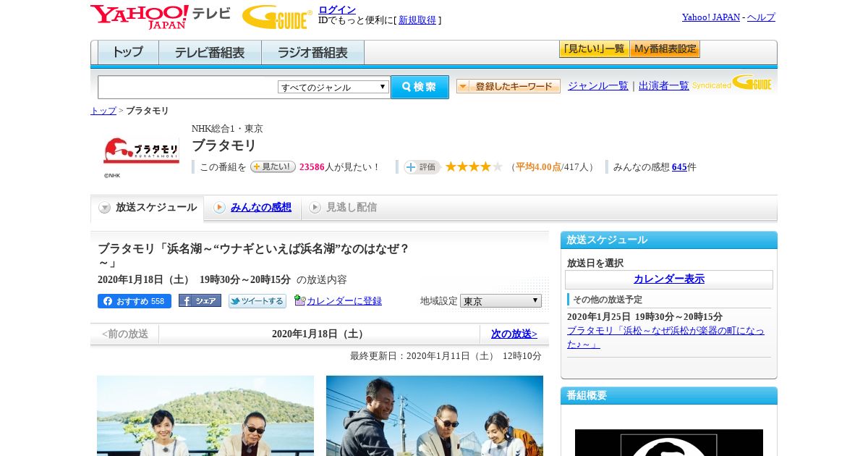The width and height of the screenshot is (868, 456).
Task: Click 最終更新日 timestamp text
Action: click(446, 356)
